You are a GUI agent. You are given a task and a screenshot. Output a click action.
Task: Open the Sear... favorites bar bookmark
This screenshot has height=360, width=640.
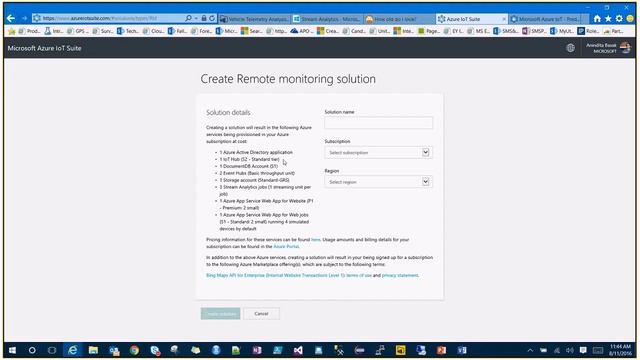point(252,31)
